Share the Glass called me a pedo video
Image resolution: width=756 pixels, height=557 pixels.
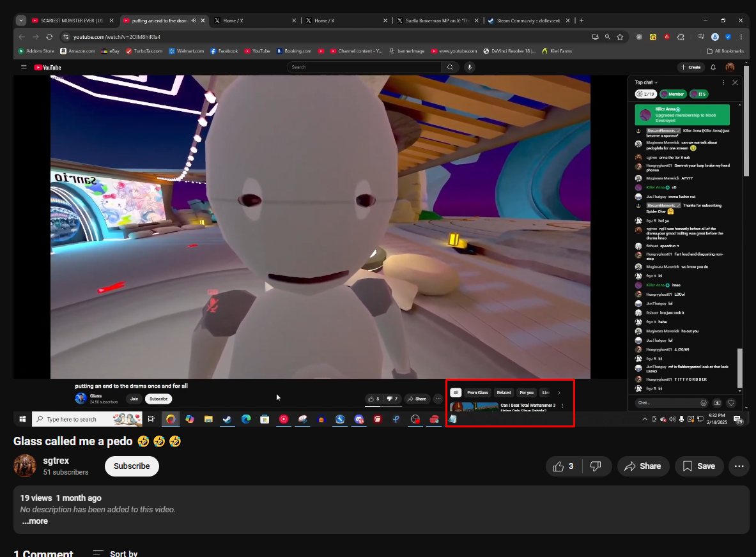[643, 466]
